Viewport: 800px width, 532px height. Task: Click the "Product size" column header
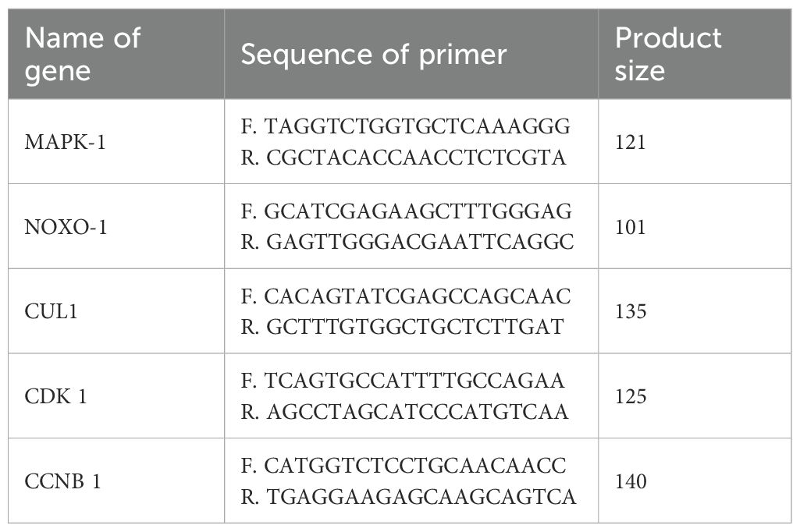(x=668, y=55)
